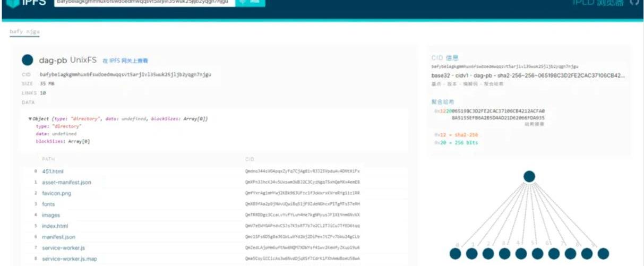Image resolution: width=644 pixels, height=266 pixels.
Task: Click the 'type: "directory"' property row
Action: pyautogui.click(x=58, y=126)
